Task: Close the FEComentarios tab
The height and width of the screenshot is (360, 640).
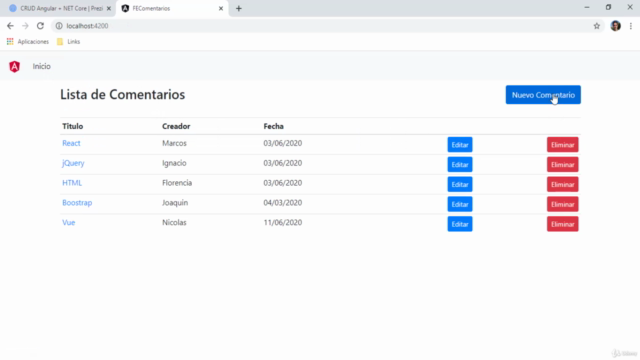Action: coord(221,8)
